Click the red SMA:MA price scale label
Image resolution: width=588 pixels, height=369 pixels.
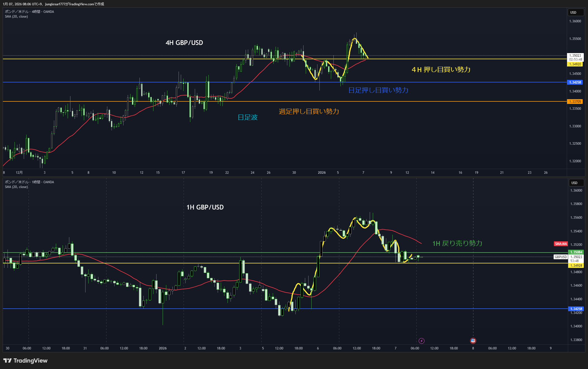click(x=561, y=244)
